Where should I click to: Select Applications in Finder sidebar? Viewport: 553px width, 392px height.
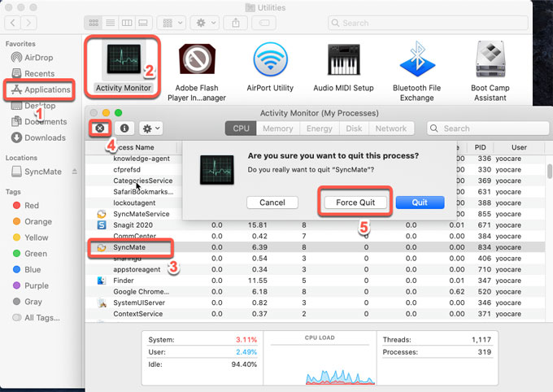click(40, 90)
